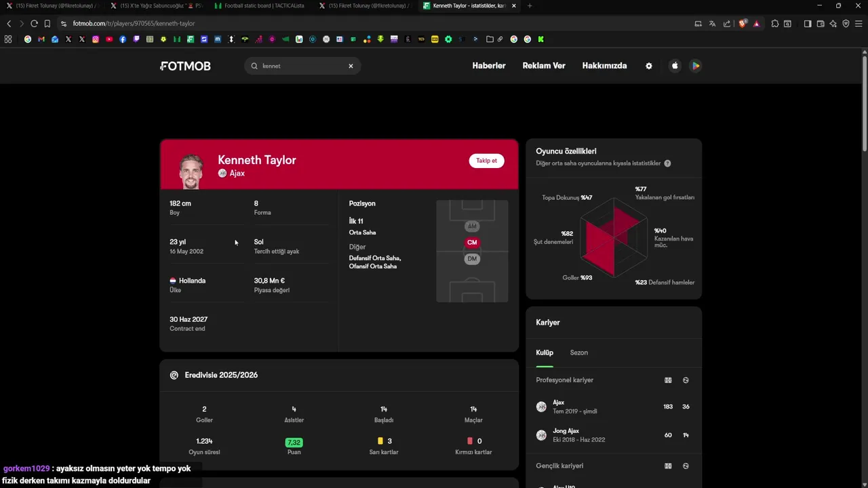Image resolution: width=868 pixels, height=488 pixels.
Task: Open the Jong Ajax career row
Action: (614, 435)
